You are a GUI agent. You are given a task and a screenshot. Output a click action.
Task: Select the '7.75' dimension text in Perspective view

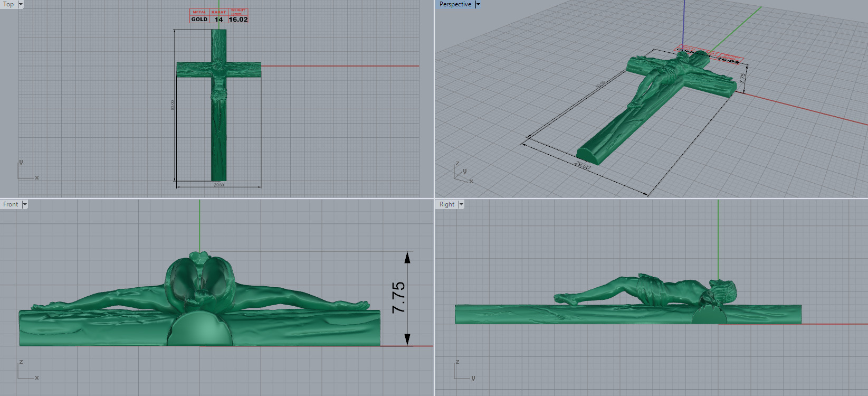click(742, 78)
